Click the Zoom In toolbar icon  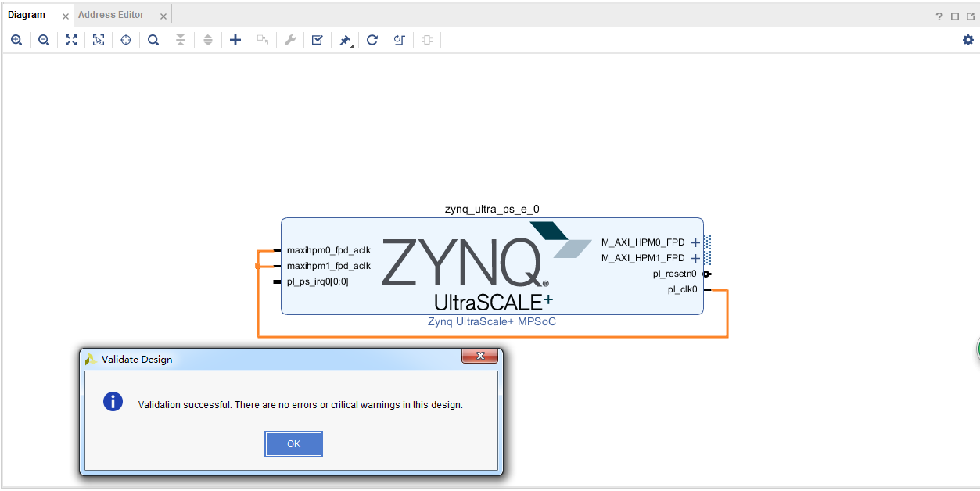16,40
